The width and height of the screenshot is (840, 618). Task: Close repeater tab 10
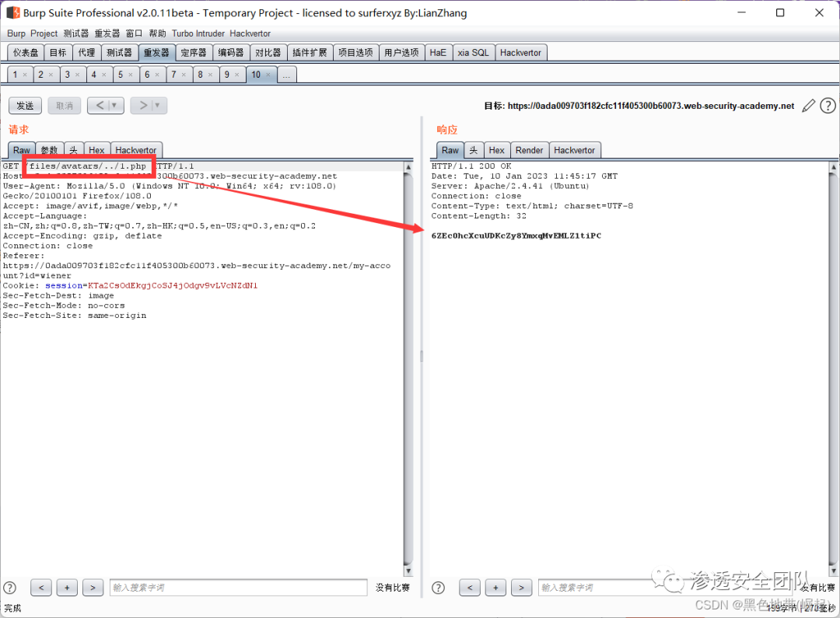point(268,75)
